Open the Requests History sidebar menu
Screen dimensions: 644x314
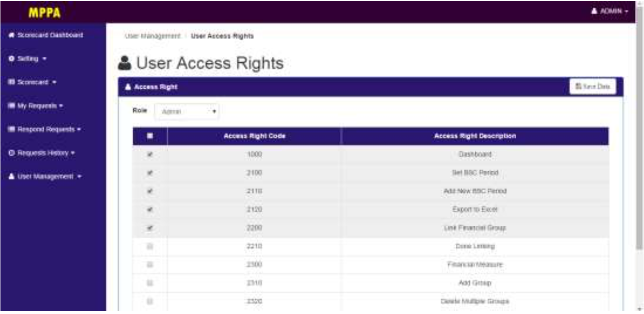pyautogui.click(x=42, y=153)
